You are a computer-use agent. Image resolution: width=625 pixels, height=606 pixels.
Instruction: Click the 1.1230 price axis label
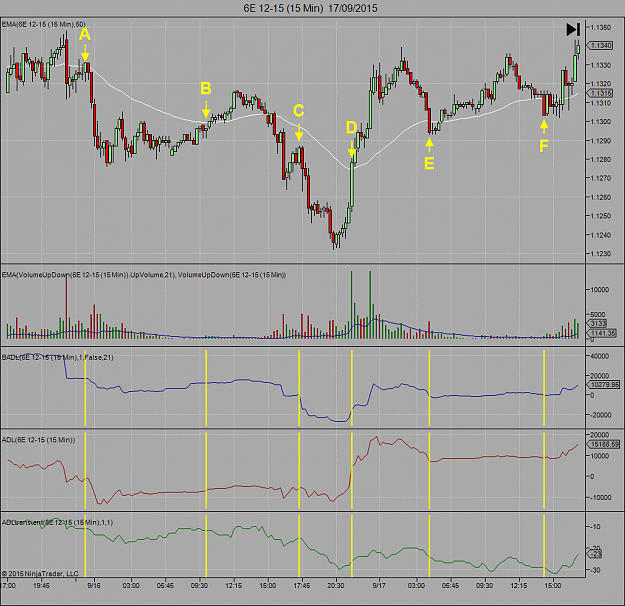600,254
